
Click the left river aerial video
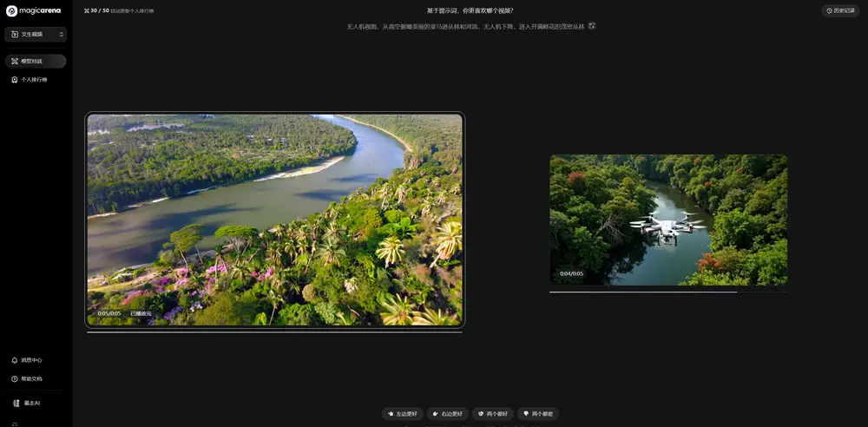pos(274,220)
